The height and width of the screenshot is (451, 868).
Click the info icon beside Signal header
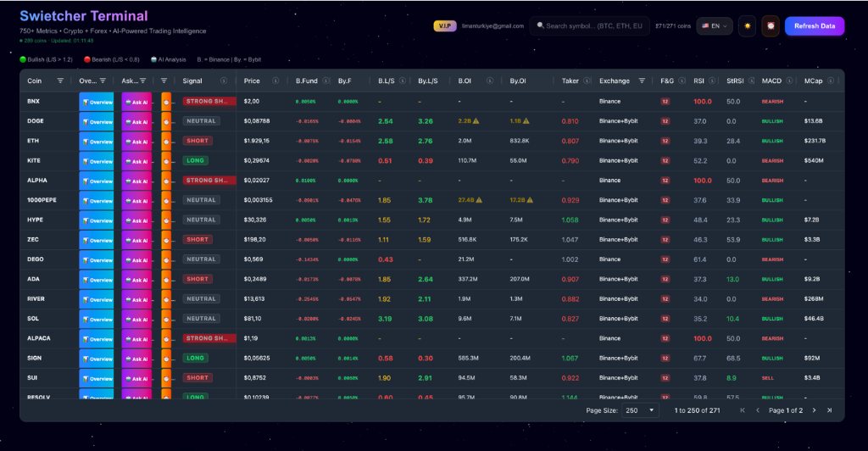point(224,81)
